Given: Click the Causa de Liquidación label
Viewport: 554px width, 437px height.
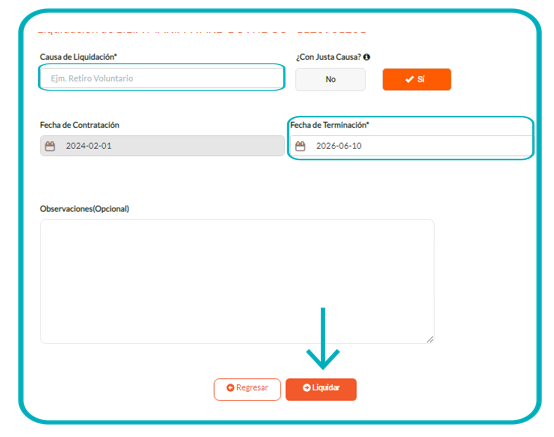Looking at the screenshot, I should coord(78,57).
